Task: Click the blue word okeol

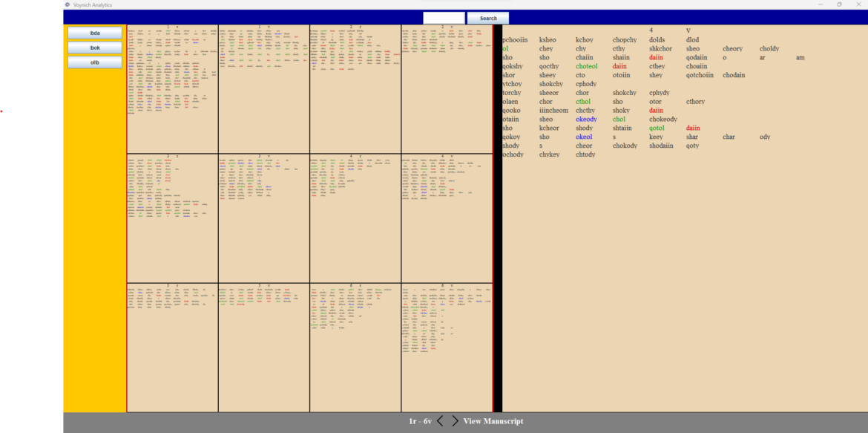Action: point(584,137)
